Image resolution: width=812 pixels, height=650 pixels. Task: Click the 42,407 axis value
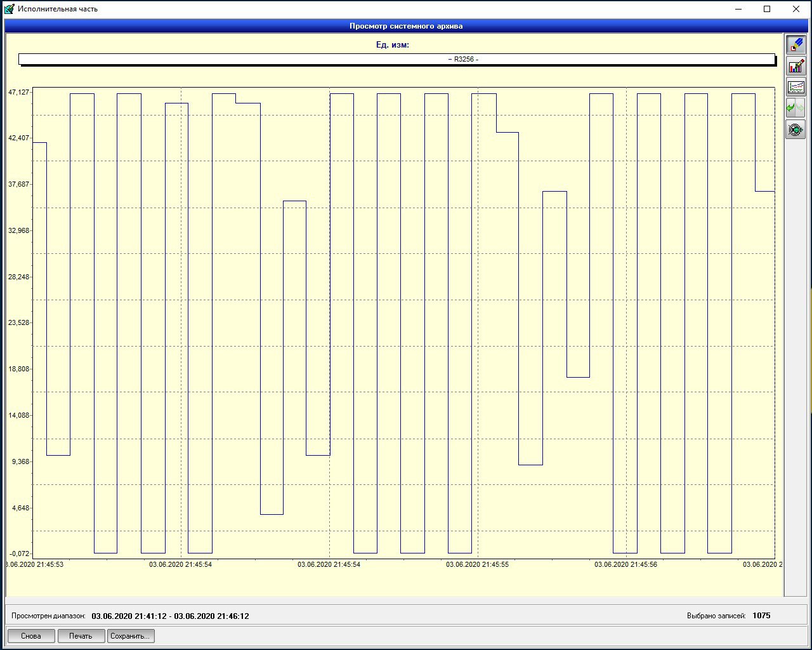[18, 138]
